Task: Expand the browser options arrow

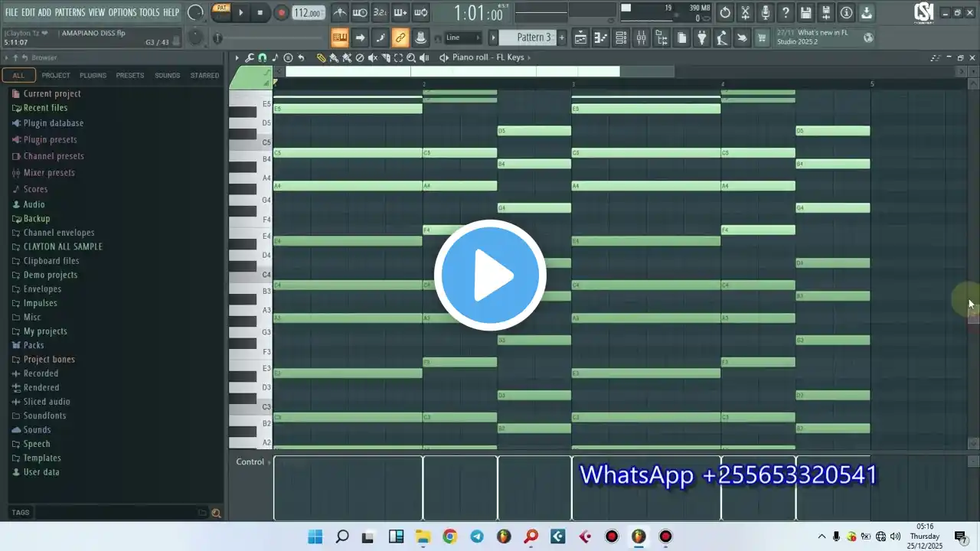Action: click(x=7, y=58)
